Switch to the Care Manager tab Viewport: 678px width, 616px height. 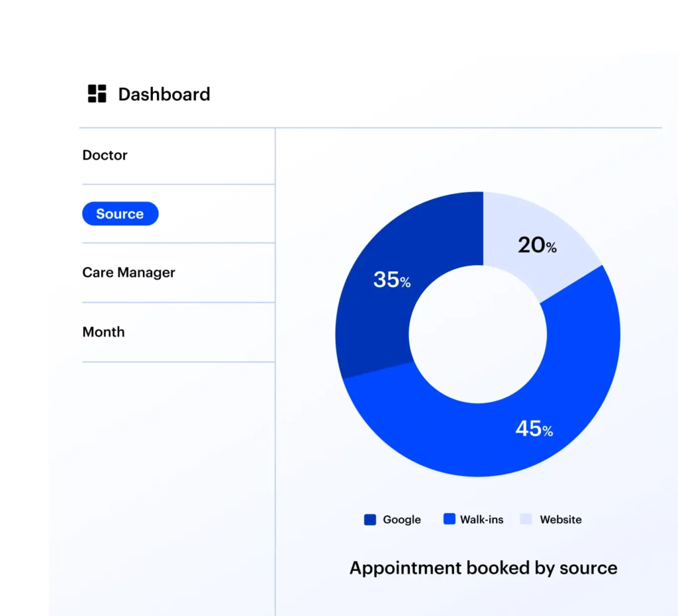pos(128,272)
